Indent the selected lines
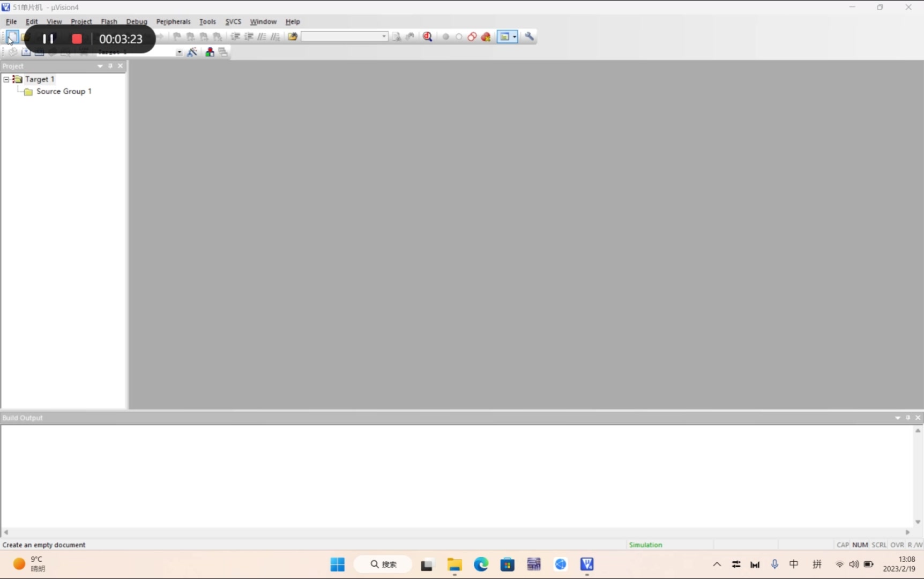This screenshot has height=579, width=924. (235, 36)
